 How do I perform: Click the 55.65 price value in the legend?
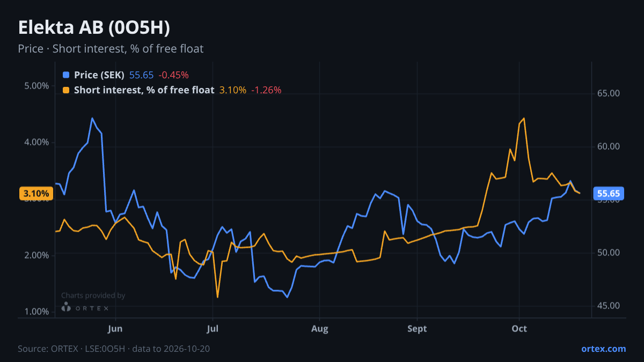tap(141, 75)
